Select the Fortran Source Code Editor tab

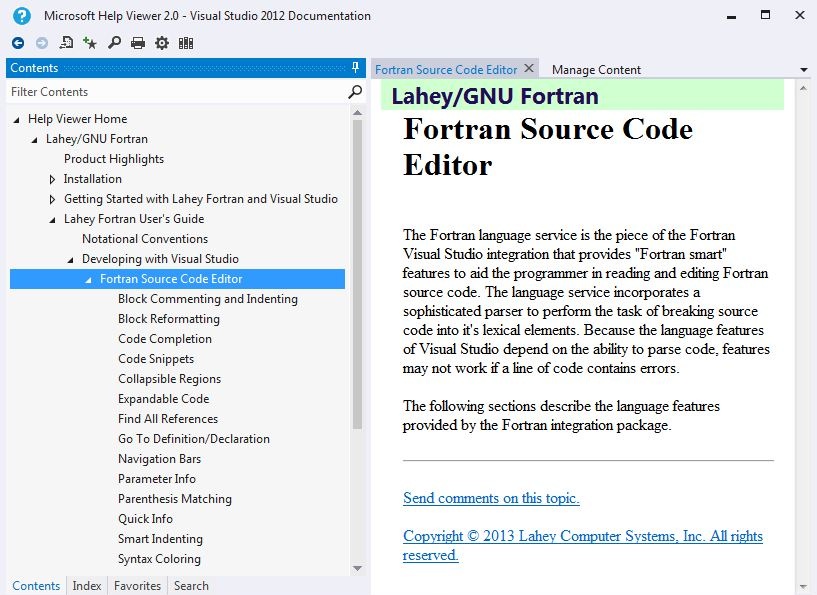pyautogui.click(x=446, y=70)
